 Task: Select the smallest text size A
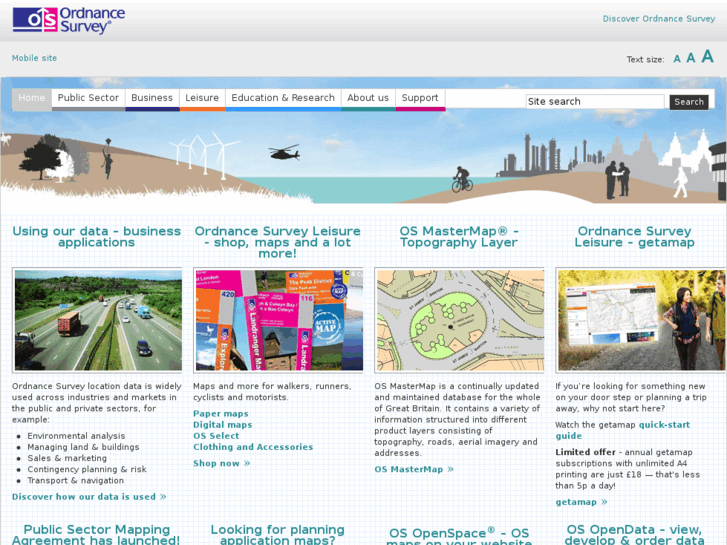[x=677, y=59]
